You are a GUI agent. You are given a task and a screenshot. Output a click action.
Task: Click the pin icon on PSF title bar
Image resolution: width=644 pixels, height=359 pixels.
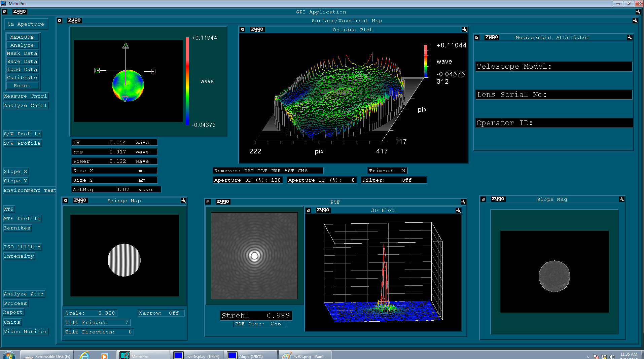[x=463, y=202]
